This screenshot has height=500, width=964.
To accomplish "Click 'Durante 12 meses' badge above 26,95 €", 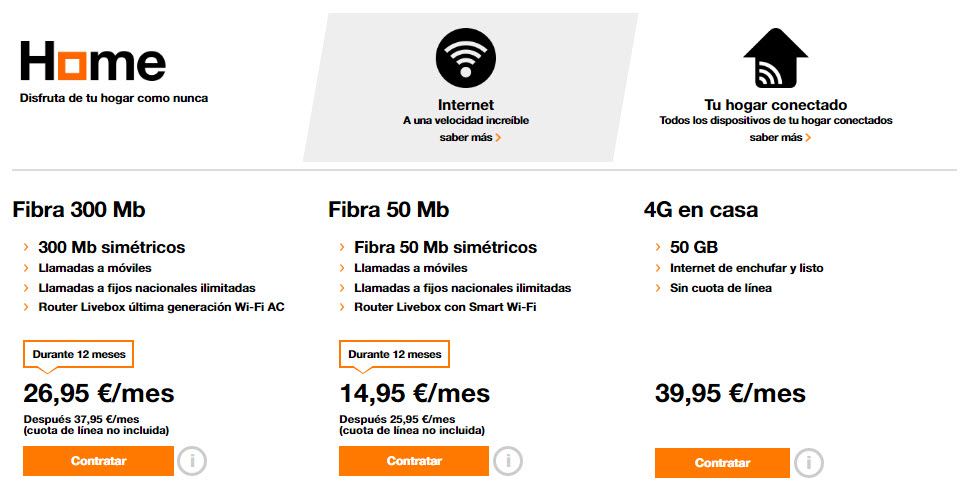I will coord(78,353).
